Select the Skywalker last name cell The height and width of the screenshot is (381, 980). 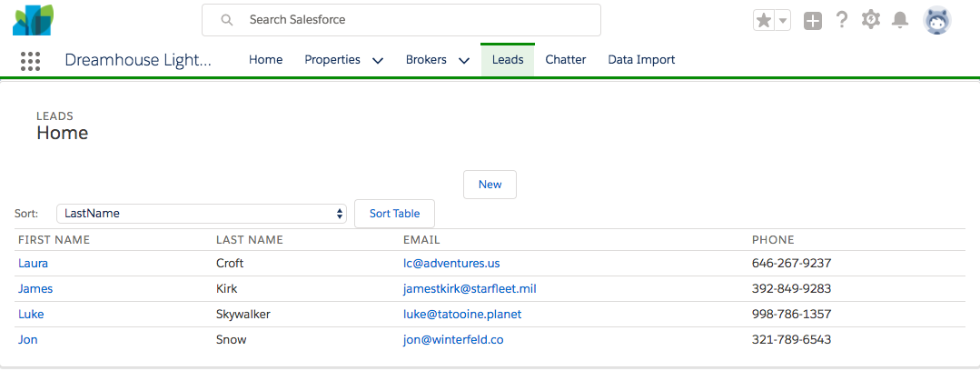coord(243,314)
